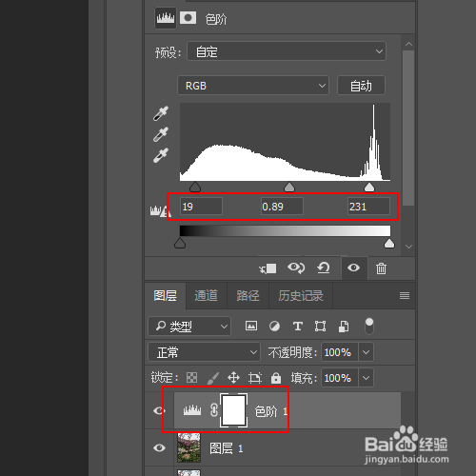Click the 自动 auto button
Image resolution: width=476 pixels, height=476 pixels.
click(x=361, y=86)
